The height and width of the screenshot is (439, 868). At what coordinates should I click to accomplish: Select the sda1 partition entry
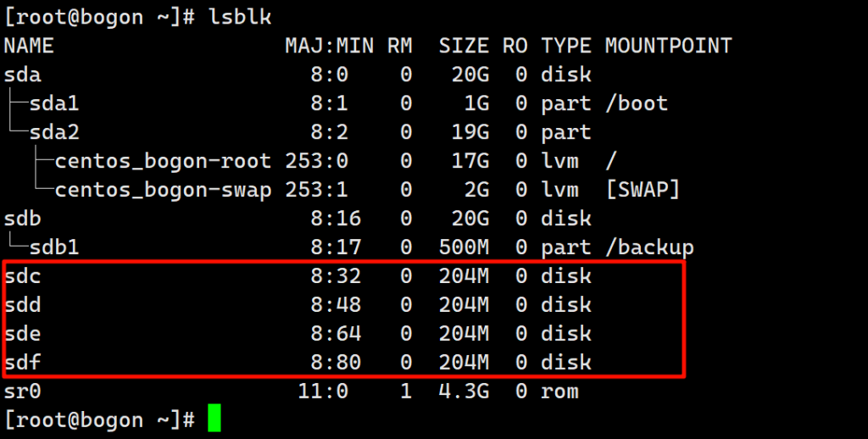[55, 103]
